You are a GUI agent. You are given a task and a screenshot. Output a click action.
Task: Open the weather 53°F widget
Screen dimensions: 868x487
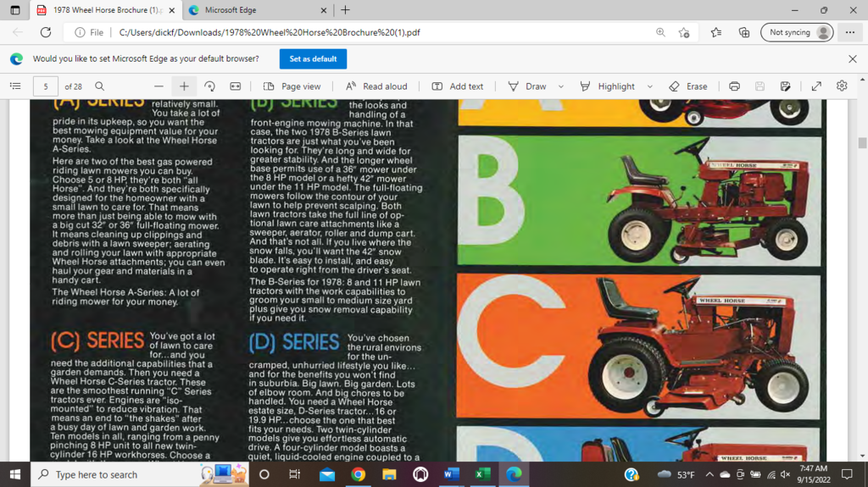coord(676,474)
